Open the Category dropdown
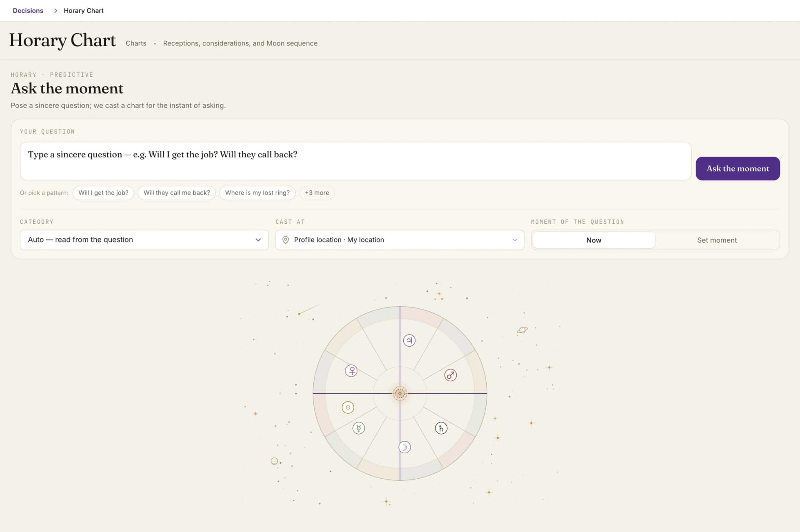 point(144,240)
